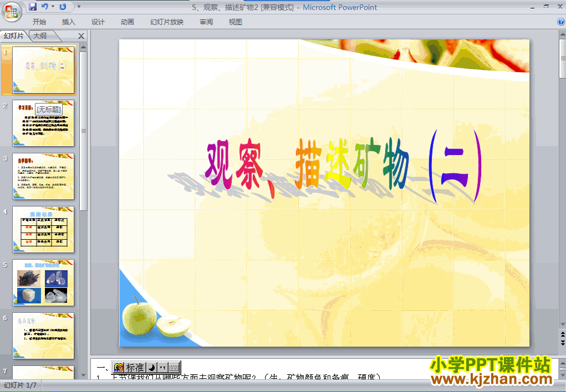Toggle Chinese punctuation button in IME bar
The width and height of the screenshot is (566, 392).
(163, 368)
